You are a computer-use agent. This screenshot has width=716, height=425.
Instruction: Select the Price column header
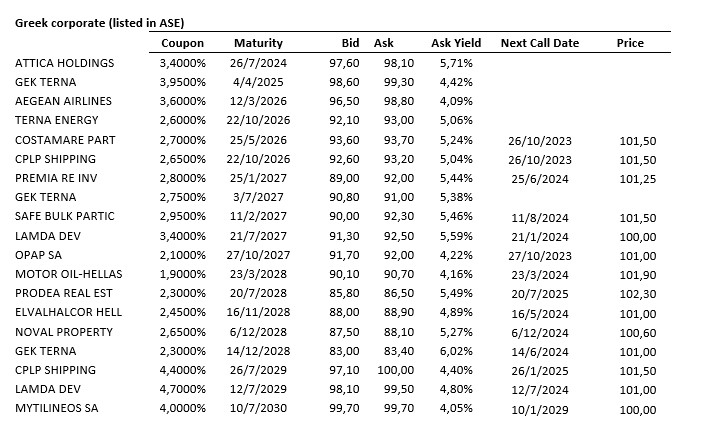tap(630, 44)
